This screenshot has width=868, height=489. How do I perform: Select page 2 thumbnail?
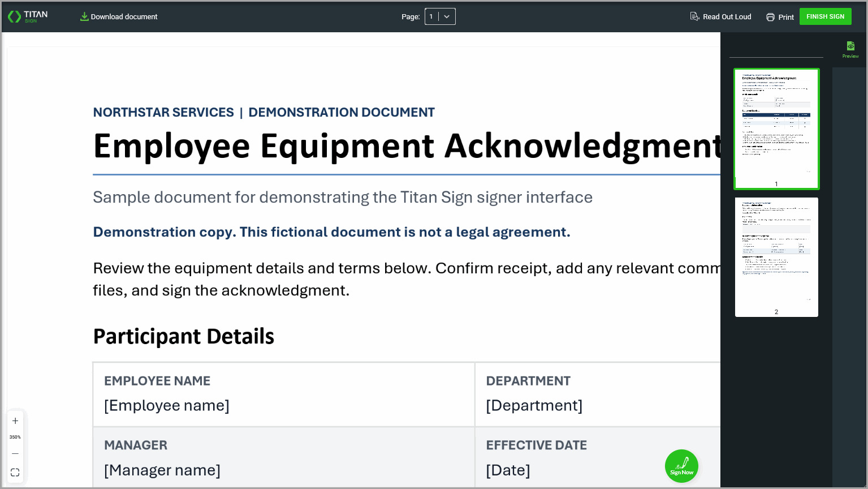776,257
